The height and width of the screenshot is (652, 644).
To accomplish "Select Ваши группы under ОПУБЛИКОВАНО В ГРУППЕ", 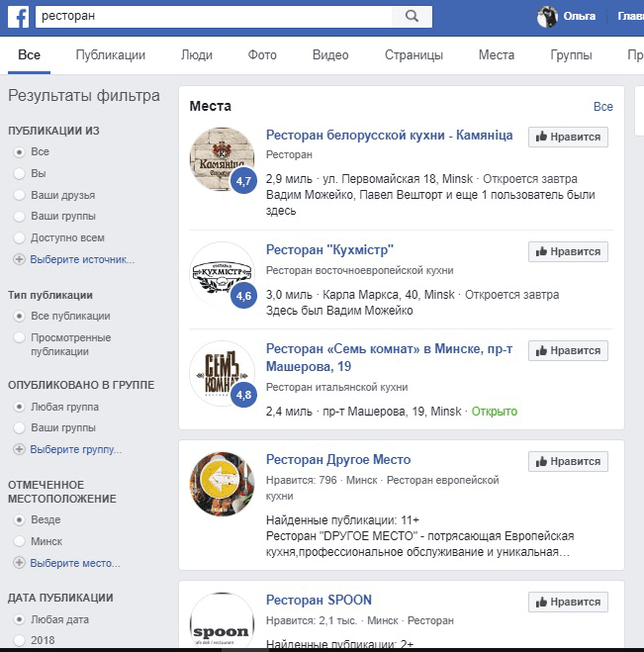I will (19, 427).
